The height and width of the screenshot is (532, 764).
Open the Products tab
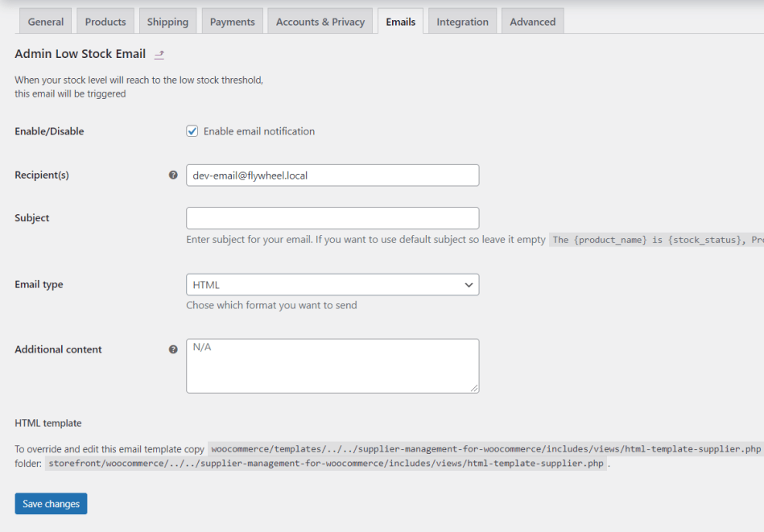click(x=105, y=22)
